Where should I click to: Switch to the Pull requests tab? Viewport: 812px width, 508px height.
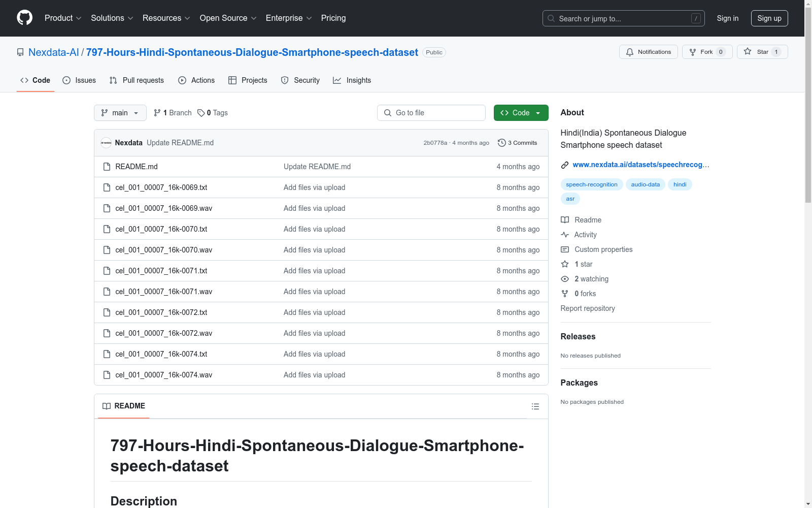pyautogui.click(x=137, y=80)
